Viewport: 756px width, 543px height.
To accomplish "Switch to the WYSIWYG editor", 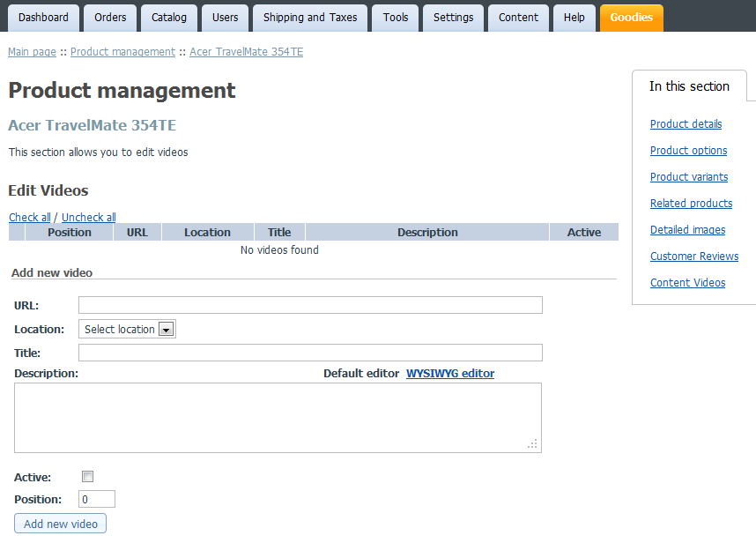I will coord(450,374).
